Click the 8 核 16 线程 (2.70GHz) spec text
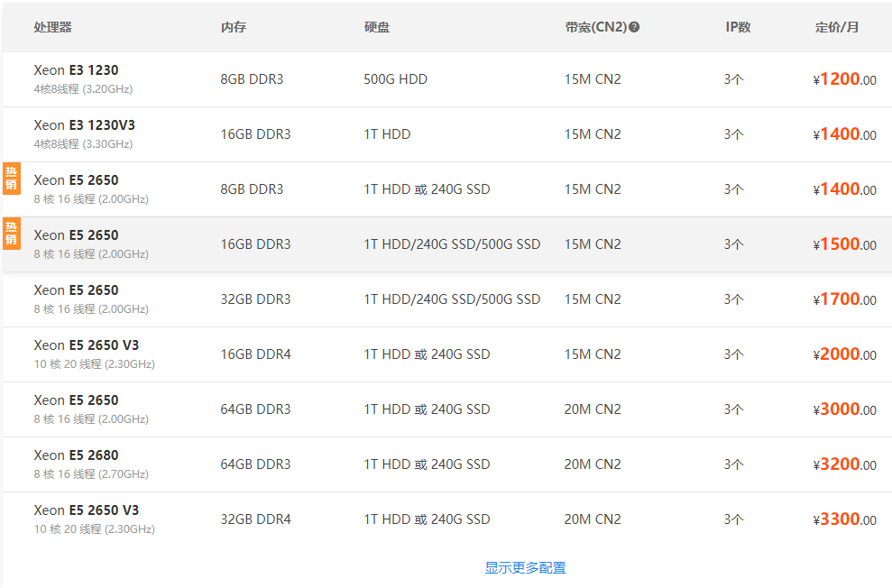The width and height of the screenshot is (892, 588). [x=91, y=474]
